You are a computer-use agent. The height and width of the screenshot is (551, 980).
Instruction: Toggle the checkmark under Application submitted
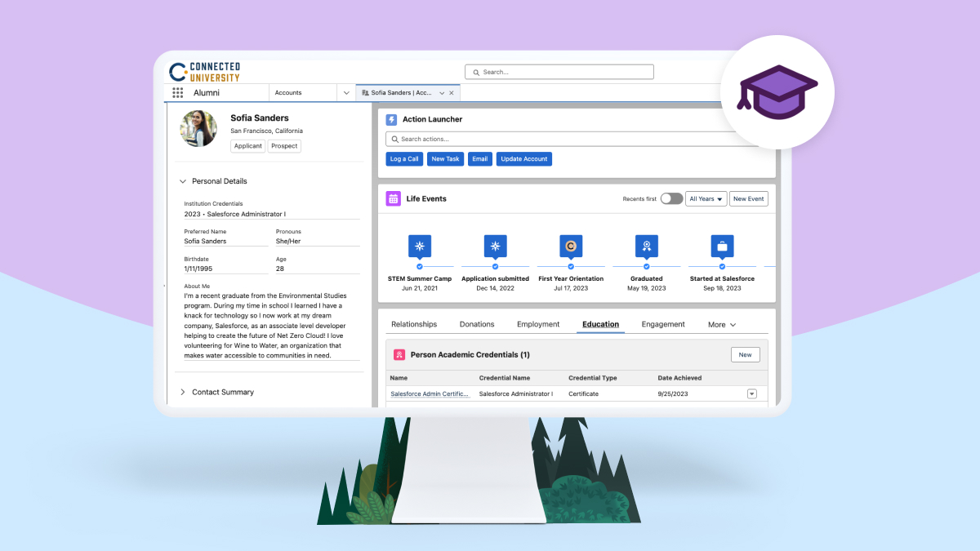(x=495, y=266)
